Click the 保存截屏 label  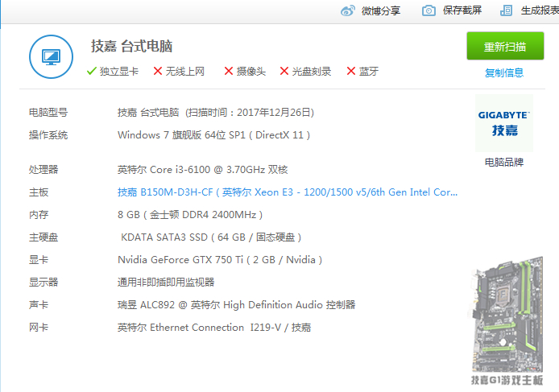click(x=462, y=10)
